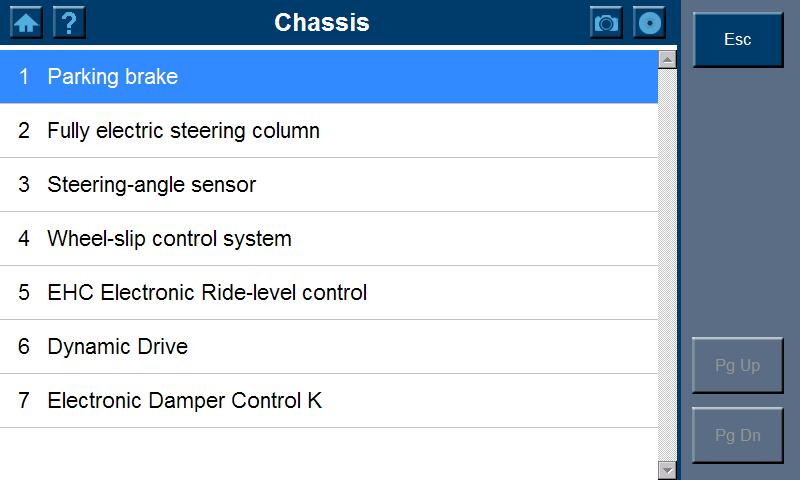Go to the Home screen icon
Viewport: 800px width, 480px height.
pos(26,22)
